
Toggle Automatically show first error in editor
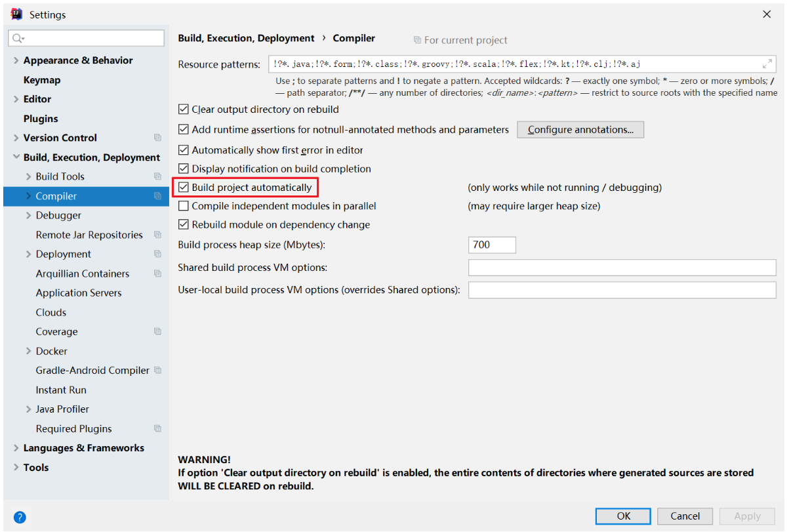coord(184,150)
